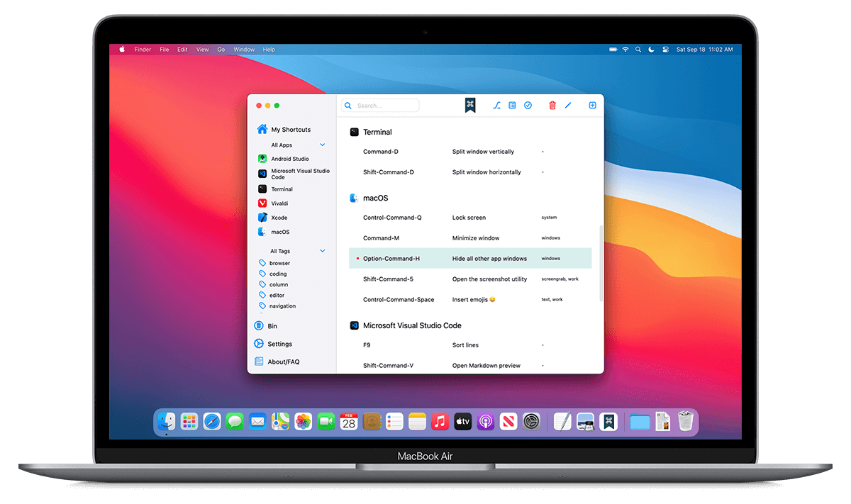Viewport: 851px width, 504px height.
Task: Edit shortcut with the pencil icon
Action: (568, 106)
